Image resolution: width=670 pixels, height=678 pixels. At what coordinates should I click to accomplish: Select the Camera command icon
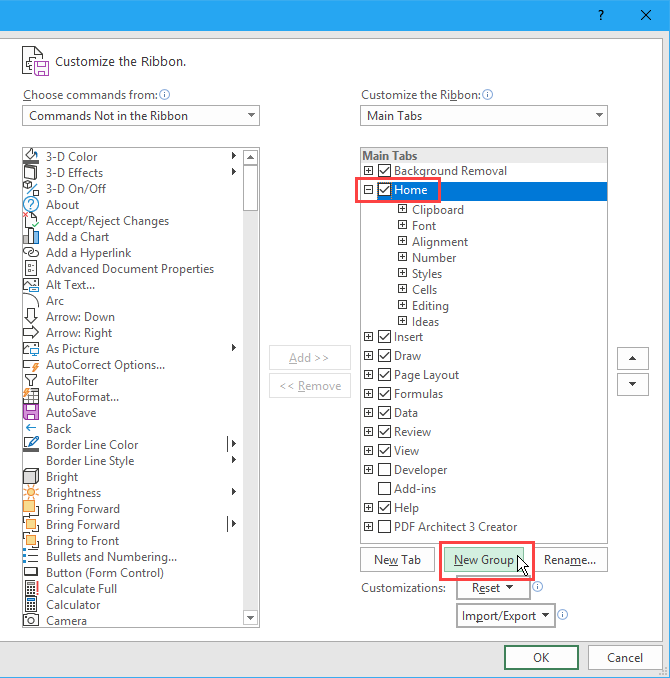coord(30,620)
